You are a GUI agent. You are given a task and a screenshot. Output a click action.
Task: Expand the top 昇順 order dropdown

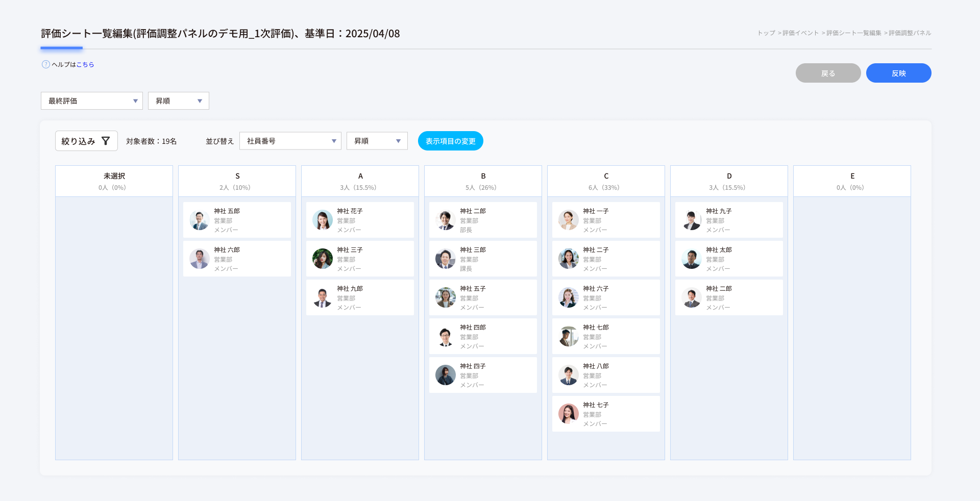pos(179,101)
